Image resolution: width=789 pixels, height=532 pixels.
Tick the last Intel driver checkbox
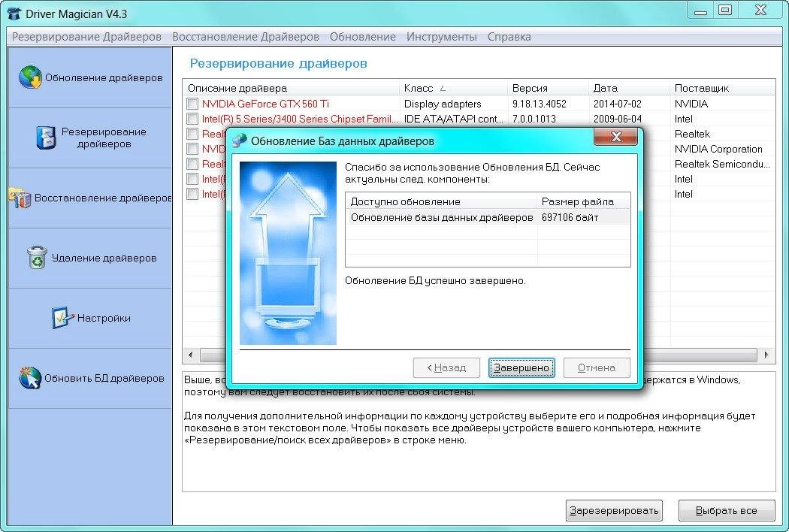click(192, 195)
